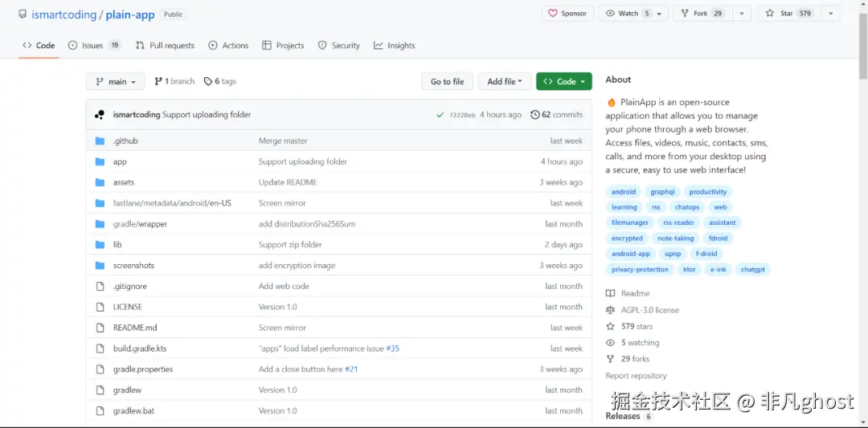
Task: Click the README.md file icon
Action: pyautogui.click(x=100, y=328)
